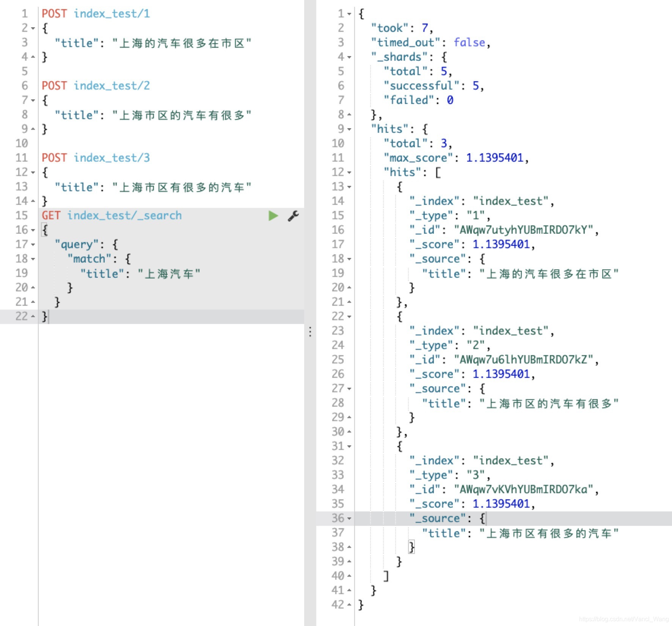Collapse the second hit object on line 22
Viewport: 672px width, 626px height.
pos(349,317)
